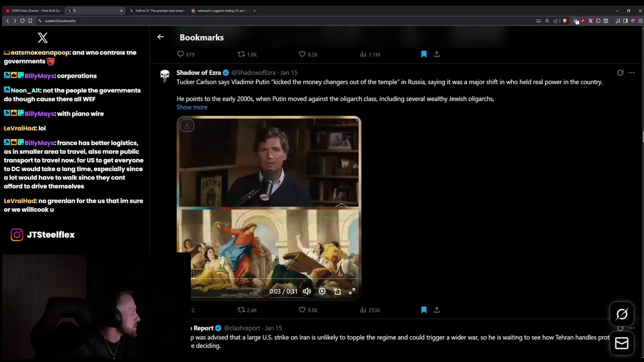Image resolution: width=644 pixels, height=362 pixels.
Task: Open the @ShadowofEzra handle link
Action: point(253,73)
